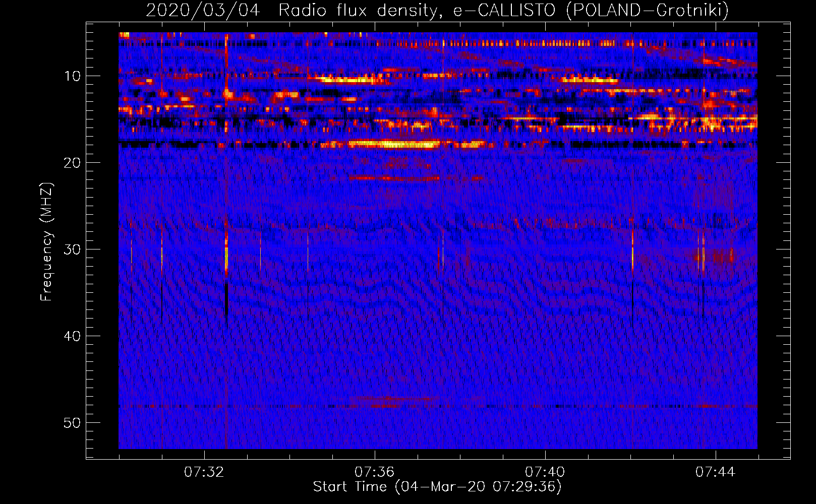Click the 07:36 time tick label

click(374, 472)
